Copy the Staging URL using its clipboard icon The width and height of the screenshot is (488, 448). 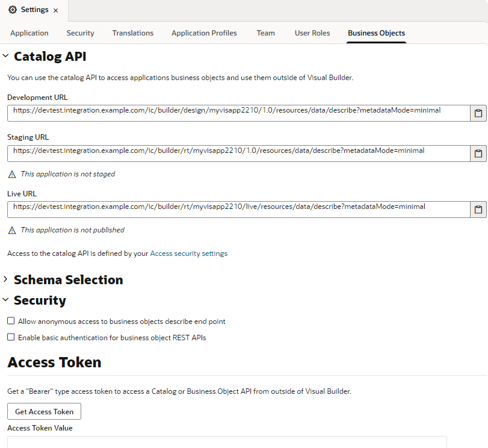pos(478,153)
